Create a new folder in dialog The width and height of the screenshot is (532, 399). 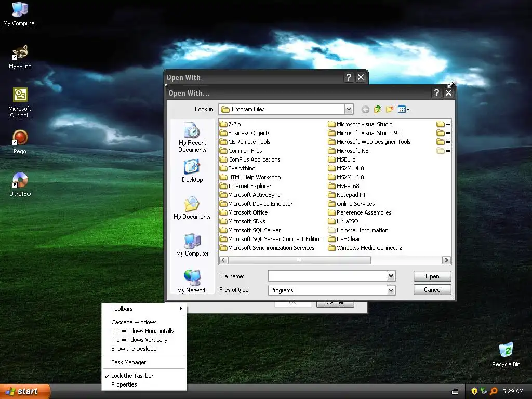pos(390,109)
